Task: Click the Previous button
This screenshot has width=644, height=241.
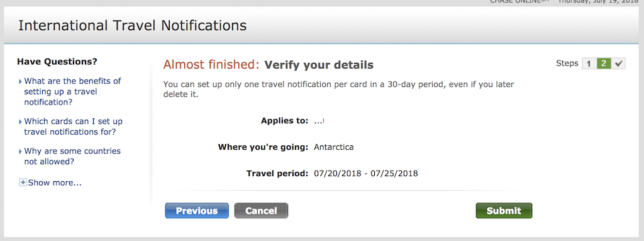Action: click(197, 211)
